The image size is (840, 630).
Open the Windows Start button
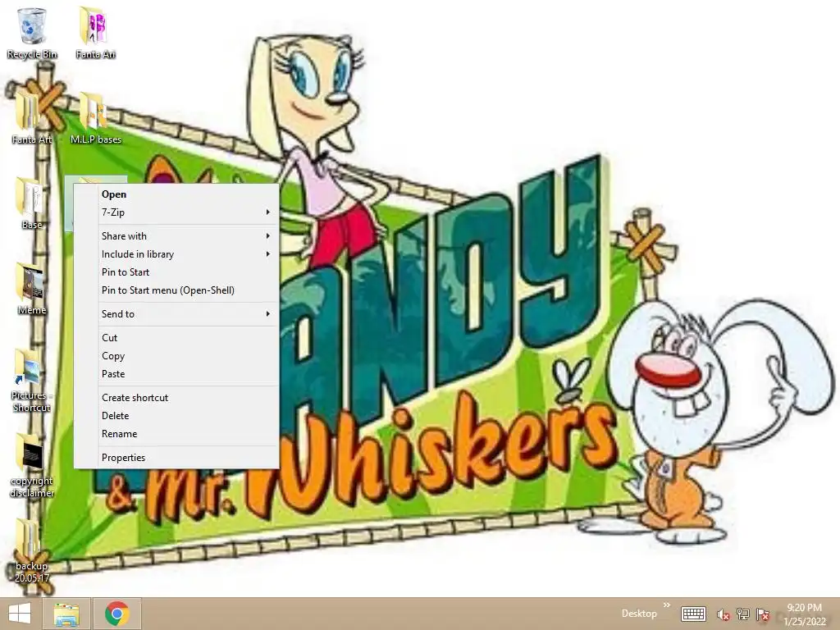(20, 614)
